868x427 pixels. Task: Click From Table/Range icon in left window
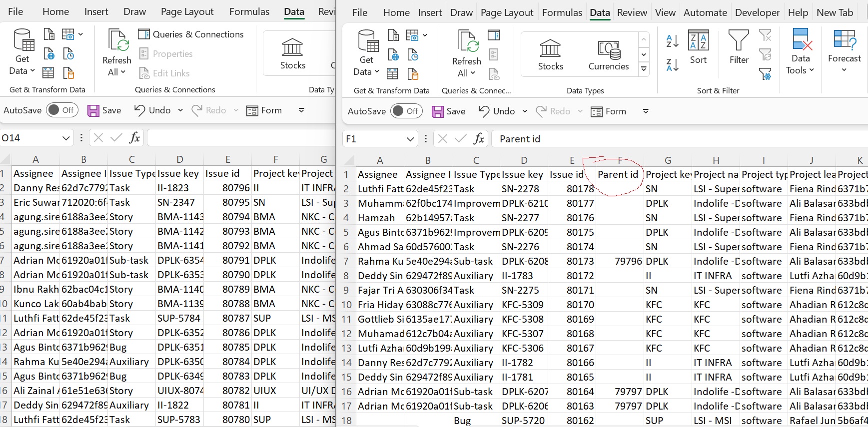[x=48, y=73]
